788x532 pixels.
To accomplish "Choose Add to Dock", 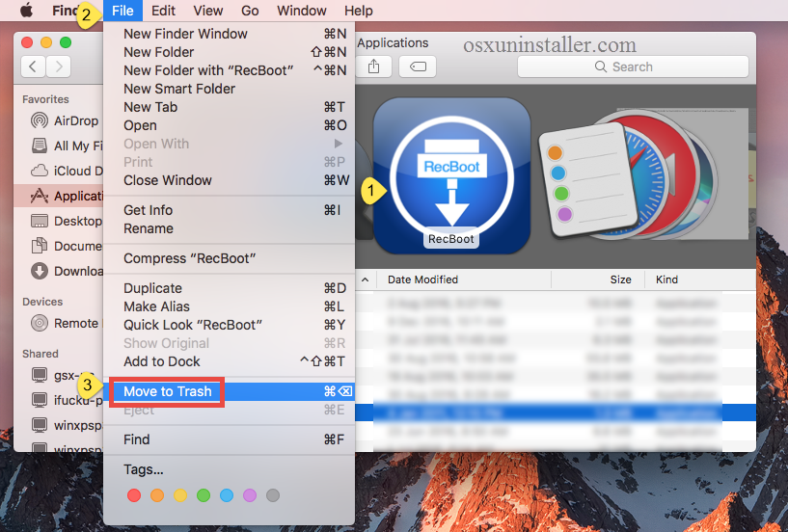I will tap(229, 361).
